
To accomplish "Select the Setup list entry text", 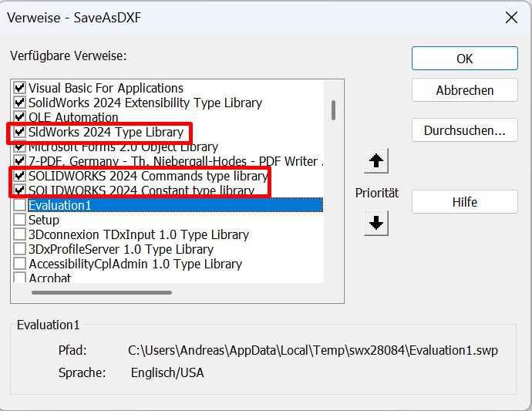I will [44, 220].
